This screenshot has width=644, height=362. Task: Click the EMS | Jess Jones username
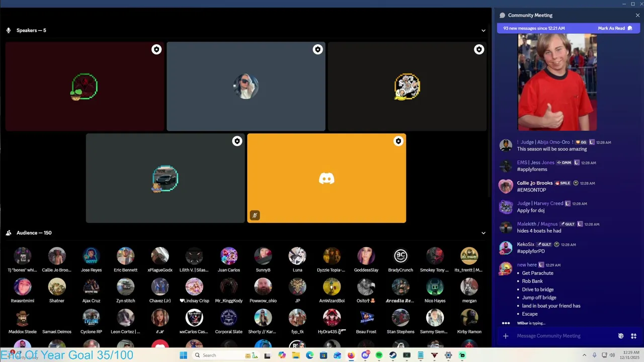click(536, 162)
